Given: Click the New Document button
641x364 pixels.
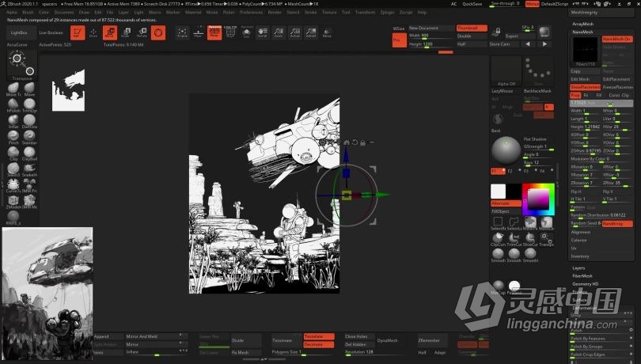Looking at the screenshot, I should coord(432,28).
